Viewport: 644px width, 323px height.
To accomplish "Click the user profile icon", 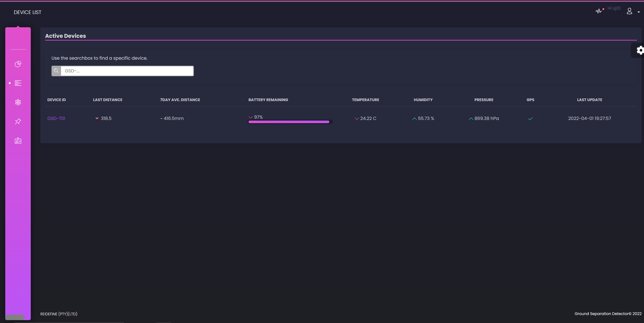I will click(x=629, y=11).
